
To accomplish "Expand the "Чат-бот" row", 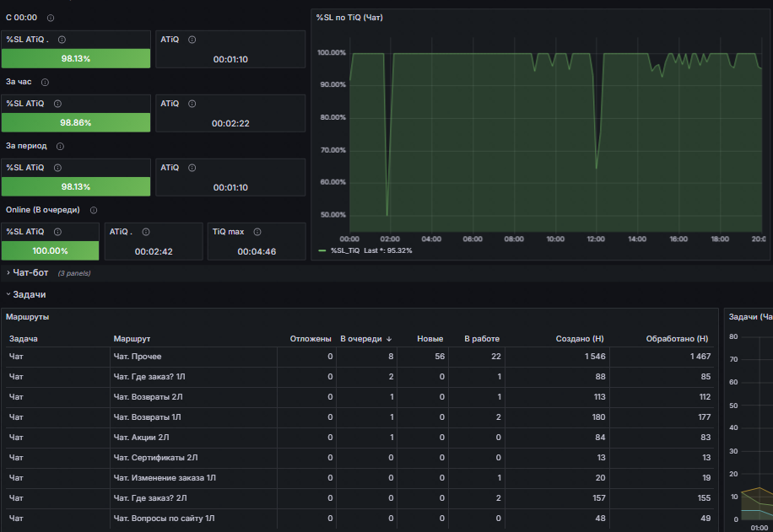I will [x=30, y=273].
